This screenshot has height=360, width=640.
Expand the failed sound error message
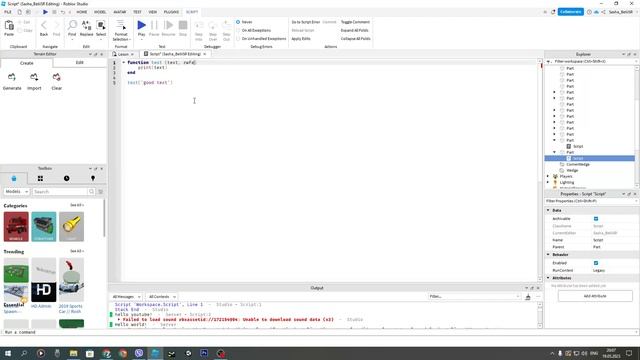(x=119, y=320)
